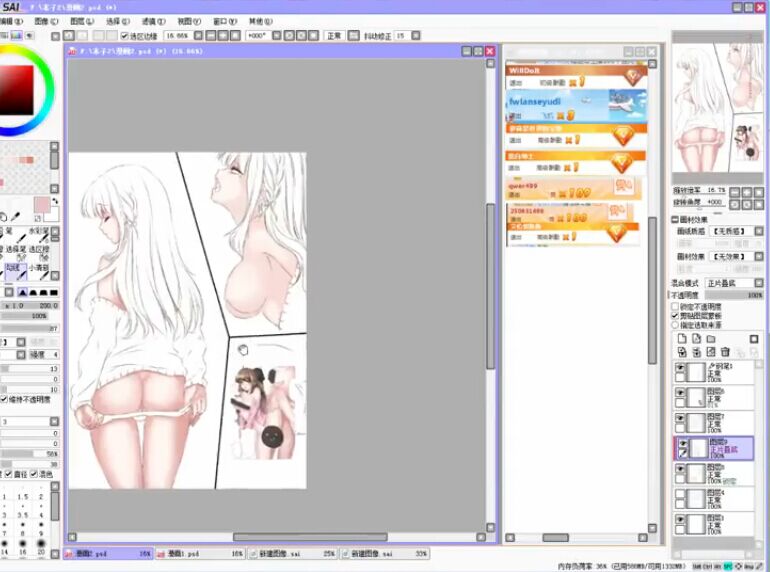
Task: Click the fwlanseyudi user entry in side window
Action: [577, 106]
